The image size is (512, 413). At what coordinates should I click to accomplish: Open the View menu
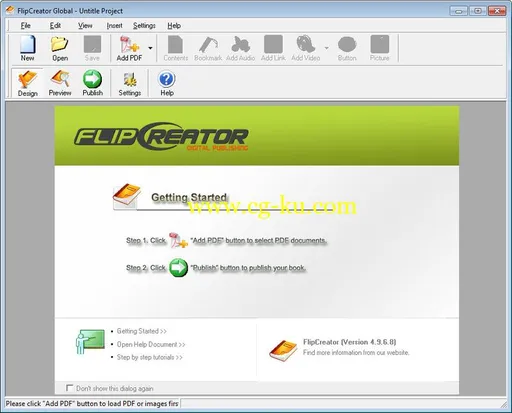click(x=85, y=26)
